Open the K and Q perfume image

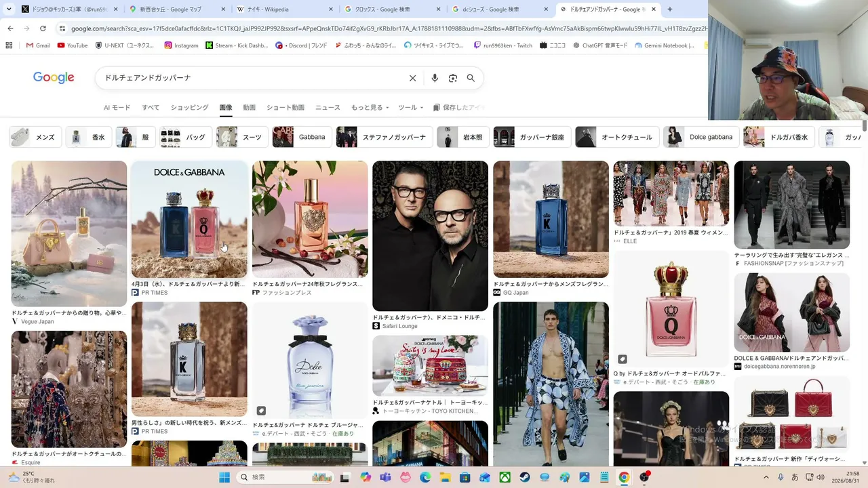(189, 220)
